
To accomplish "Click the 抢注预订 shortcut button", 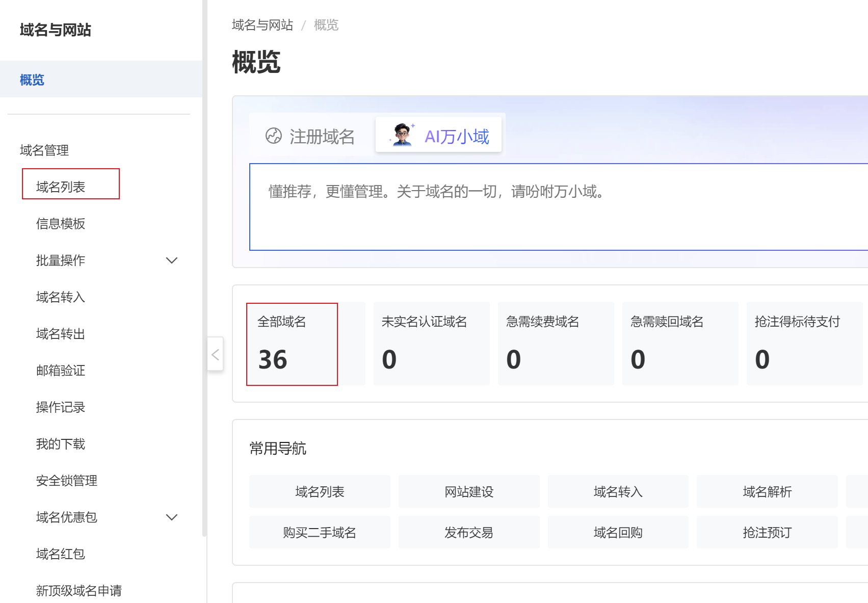I will tap(767, 533).
